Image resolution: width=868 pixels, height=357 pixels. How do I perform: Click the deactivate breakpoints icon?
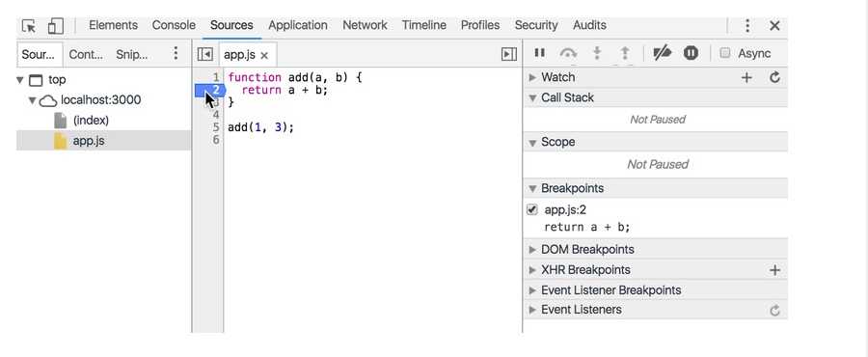pyautogui.click(x=662, y=53)
